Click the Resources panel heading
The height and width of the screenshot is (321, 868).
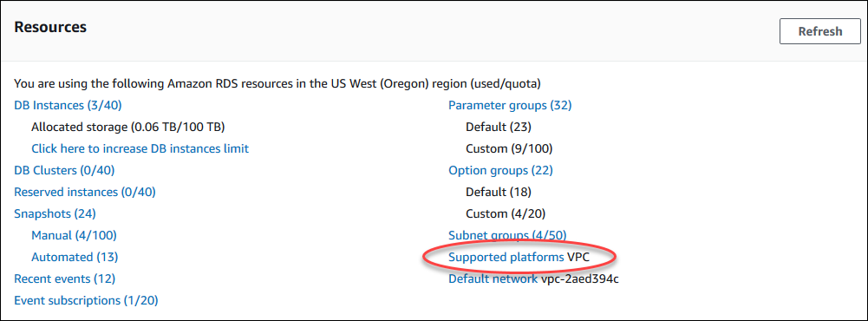click(x=50, y=27)
